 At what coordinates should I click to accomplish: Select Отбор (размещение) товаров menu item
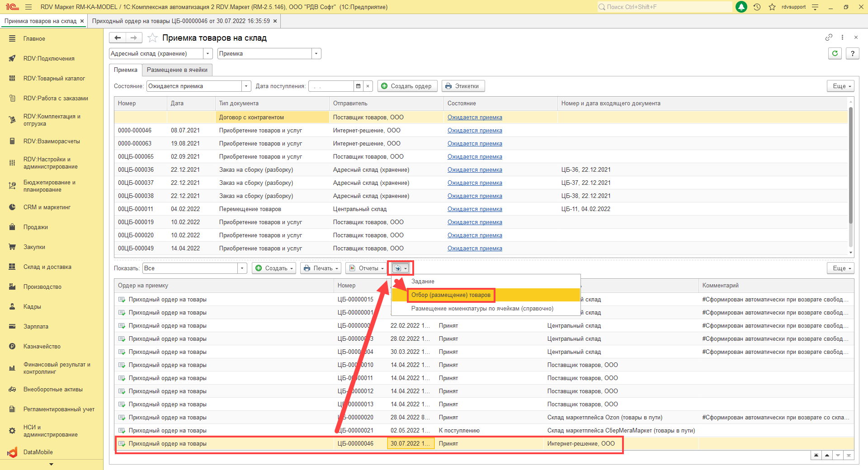point(451,295)
